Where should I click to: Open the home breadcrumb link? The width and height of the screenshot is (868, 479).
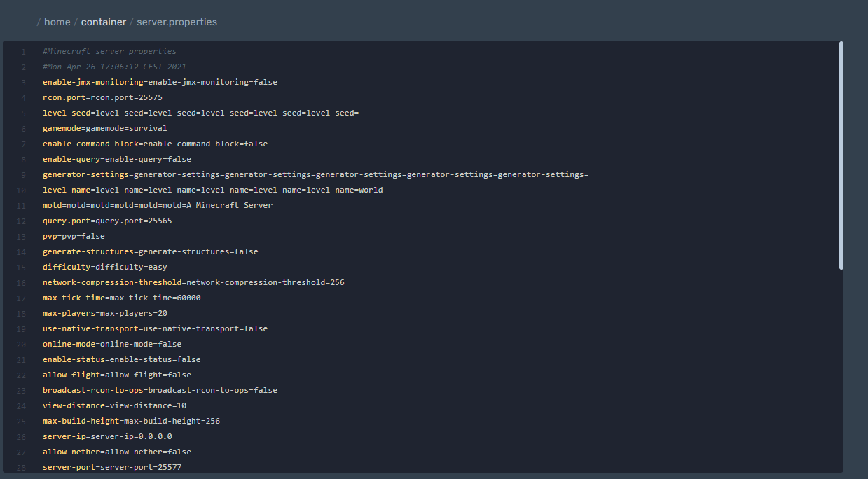pyautogui.click(x=57, y=22)
